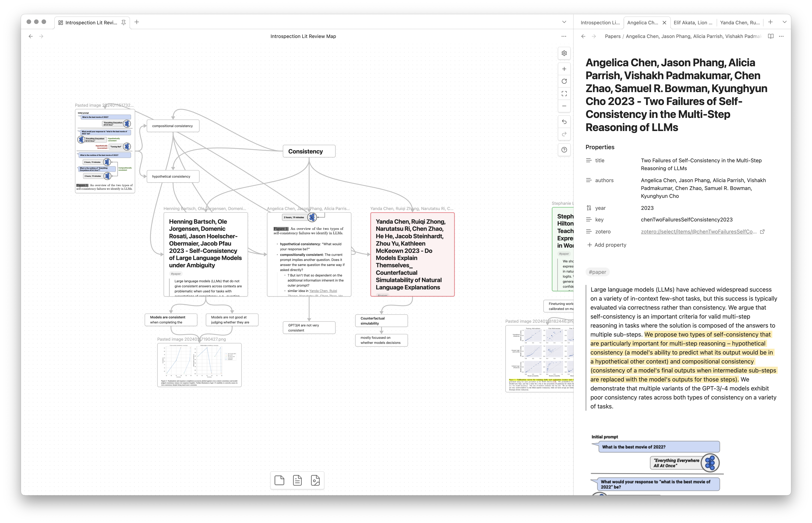Open the canvas help icon

564,150
